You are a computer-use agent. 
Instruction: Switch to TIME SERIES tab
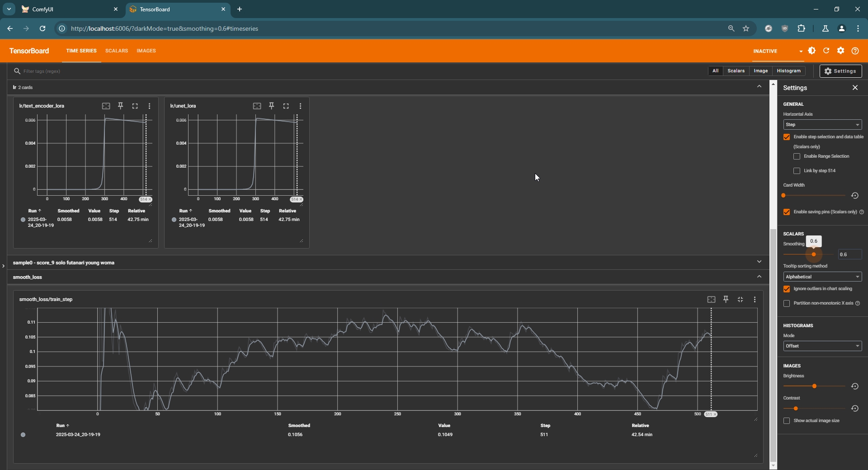(81, 51)
